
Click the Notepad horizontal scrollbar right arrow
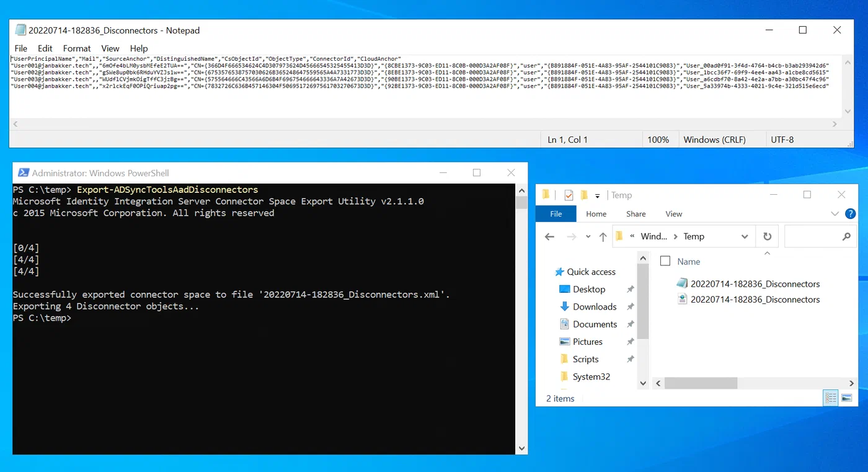835,124
